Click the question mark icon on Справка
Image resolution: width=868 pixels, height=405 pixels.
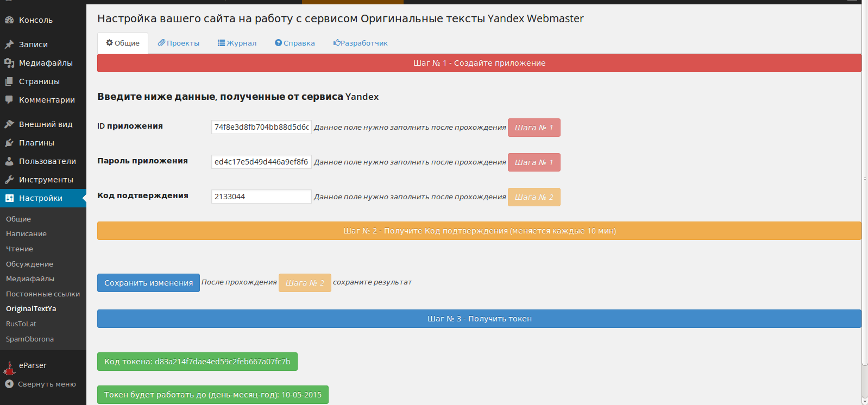(278, 43)
